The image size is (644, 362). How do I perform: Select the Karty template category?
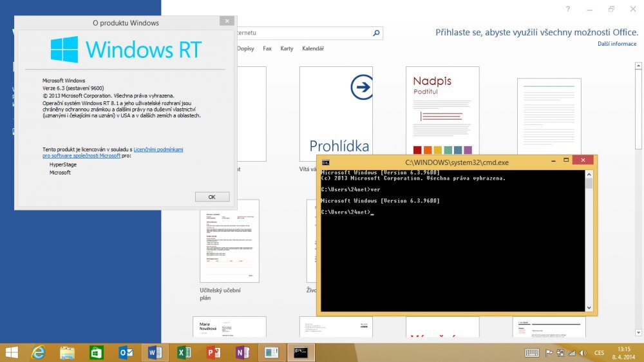pos(287,48)
